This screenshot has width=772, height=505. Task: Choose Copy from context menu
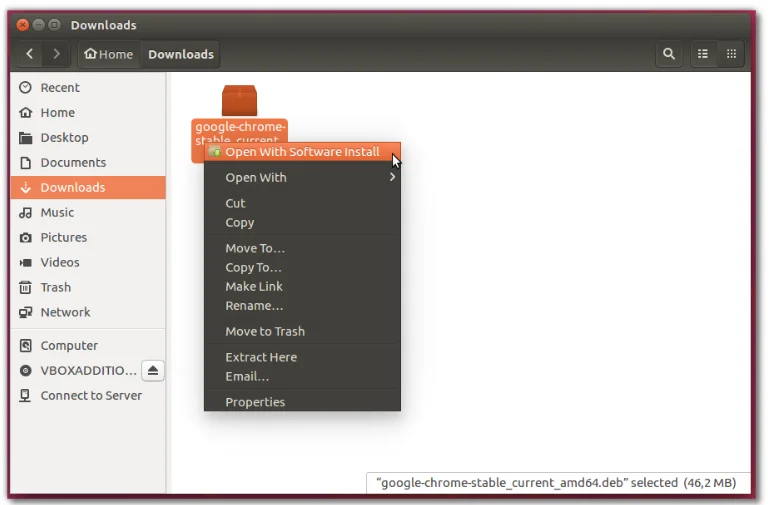point(302,222)
